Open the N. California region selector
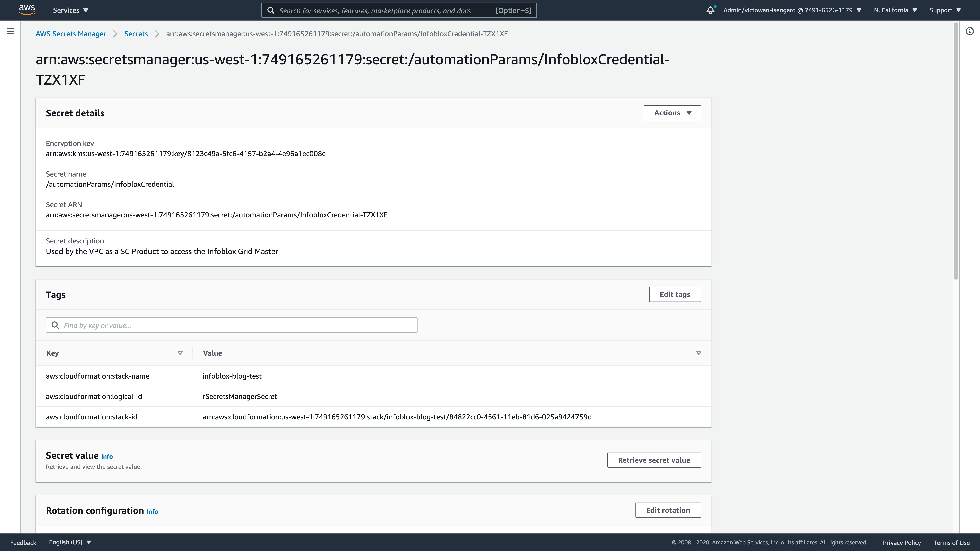 tap(896, 10)
